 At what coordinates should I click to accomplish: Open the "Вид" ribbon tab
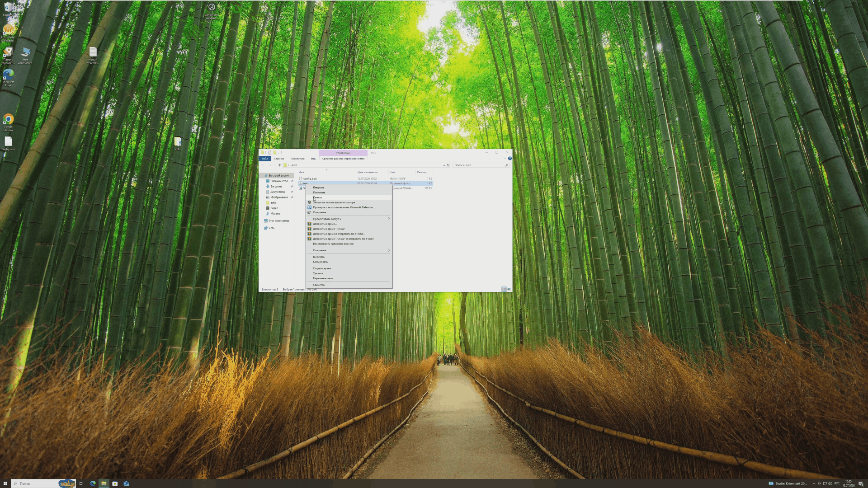pos(313,159)
